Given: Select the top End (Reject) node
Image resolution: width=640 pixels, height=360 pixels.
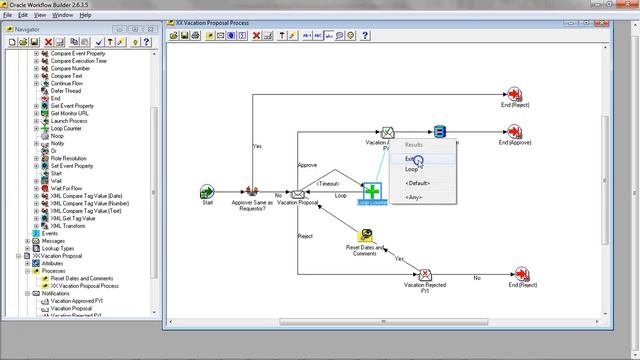Looking at the screenshot, I should pos(515,94).
